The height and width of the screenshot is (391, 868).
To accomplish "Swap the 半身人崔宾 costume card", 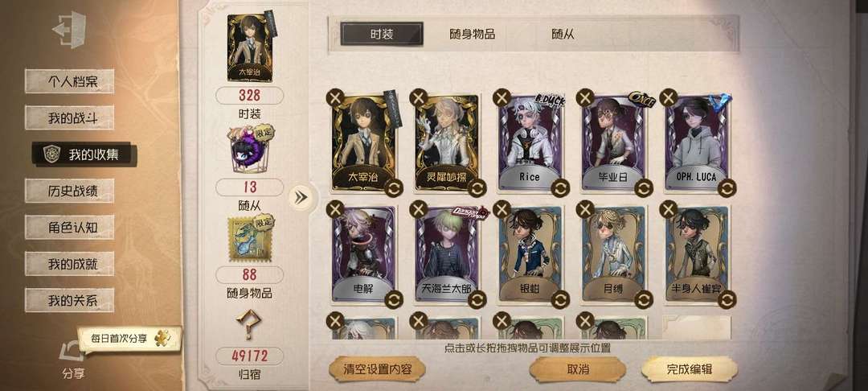I will click(727, 299).
